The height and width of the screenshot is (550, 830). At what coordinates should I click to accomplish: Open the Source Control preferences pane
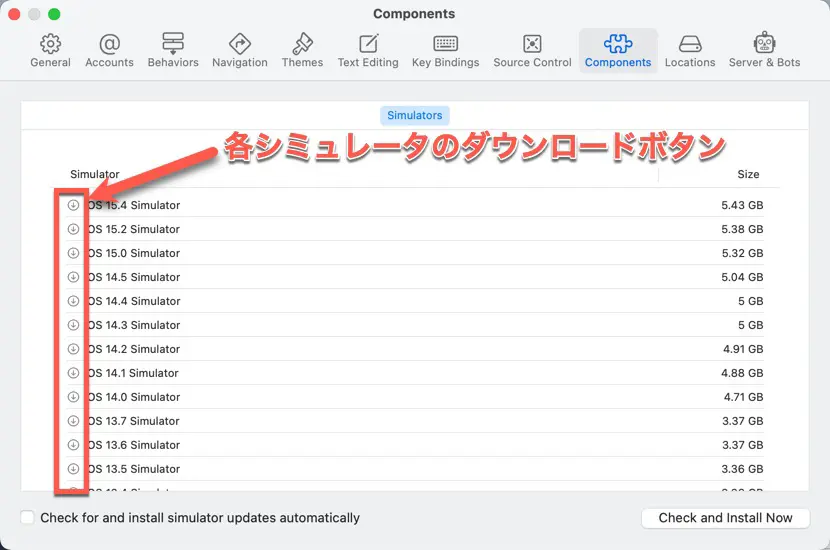533,51
